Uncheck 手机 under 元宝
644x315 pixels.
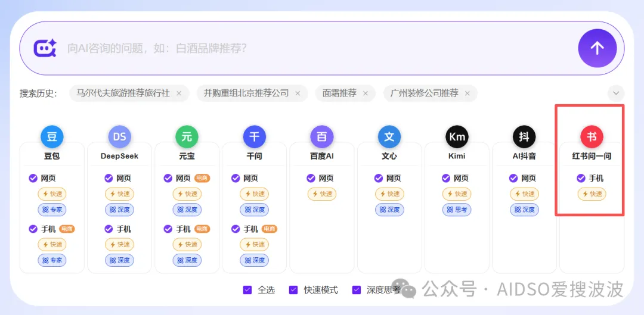168,229
